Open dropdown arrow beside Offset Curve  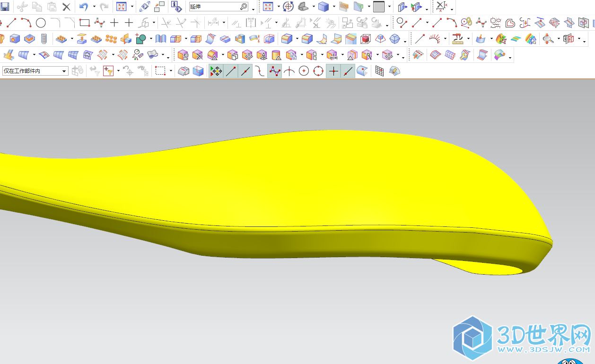(x=154, y=22)
